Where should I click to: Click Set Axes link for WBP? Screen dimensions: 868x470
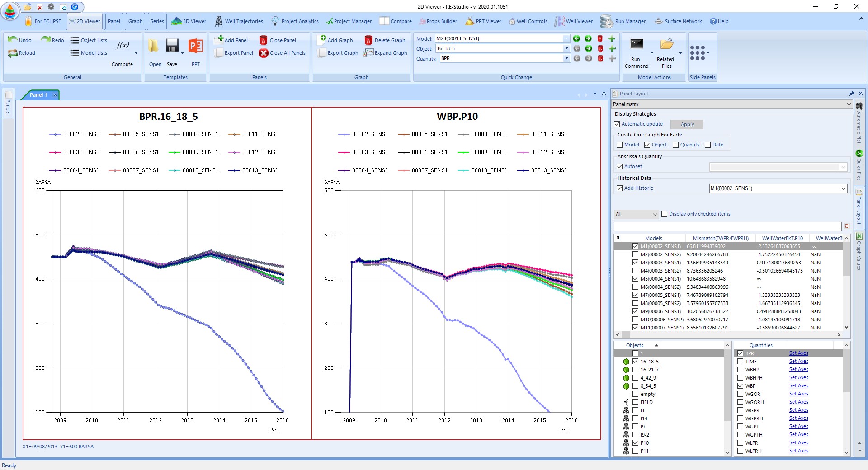coord(798,386)
